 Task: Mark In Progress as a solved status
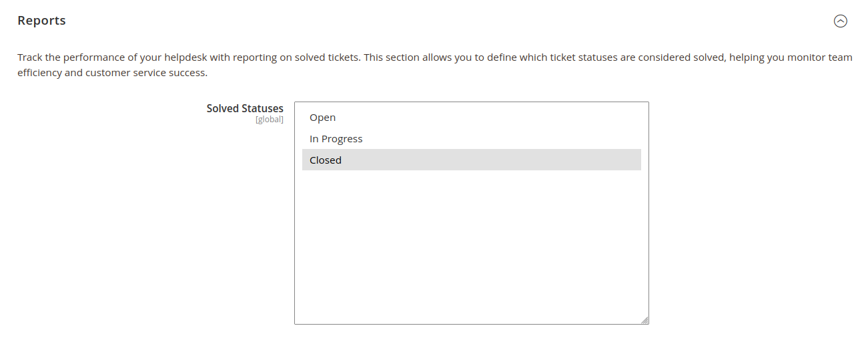click(336, 139)
